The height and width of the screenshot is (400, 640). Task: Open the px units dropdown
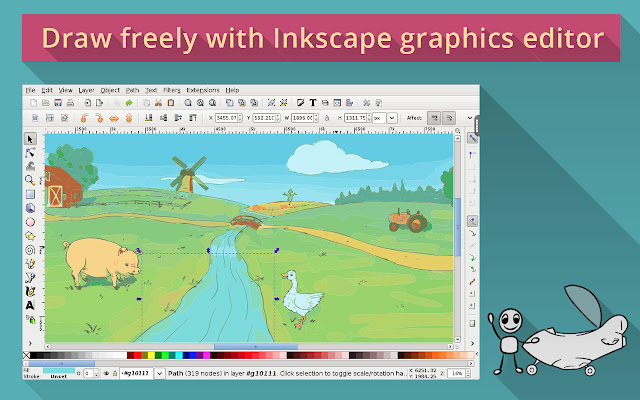point(392,118)
